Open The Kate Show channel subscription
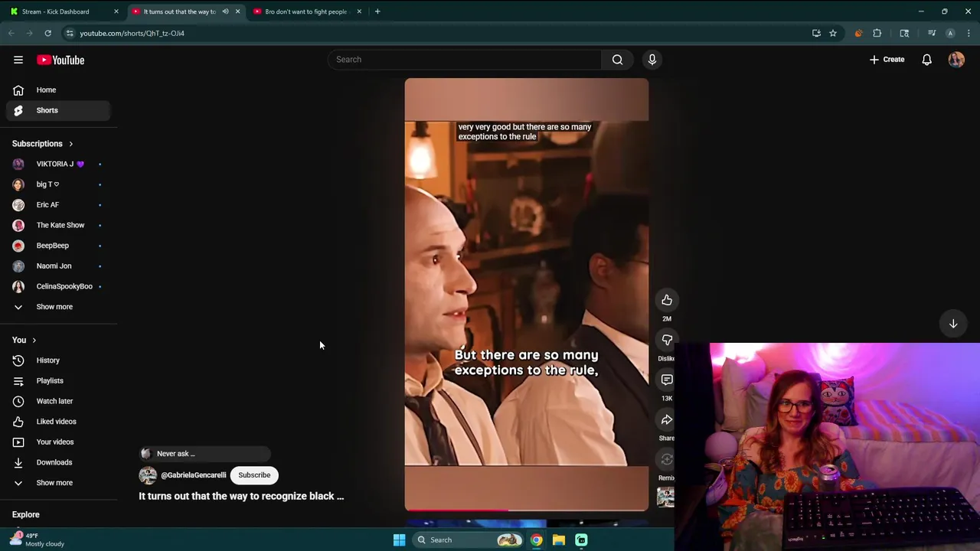The image size is (980, 551). pyautogui.click(x=59, y=225)
